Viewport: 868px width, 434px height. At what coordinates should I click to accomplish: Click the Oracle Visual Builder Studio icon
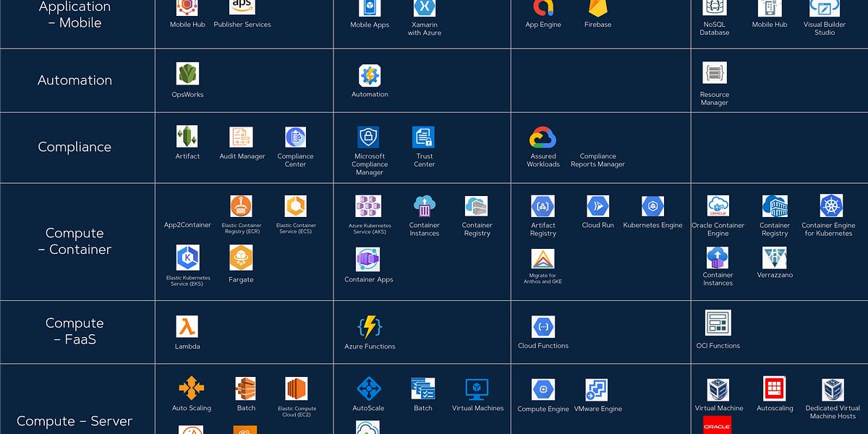(x=825, y=9)
